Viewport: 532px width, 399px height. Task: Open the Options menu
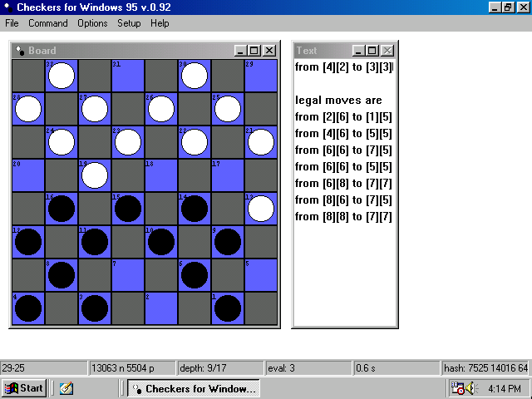tap(92, 23)
